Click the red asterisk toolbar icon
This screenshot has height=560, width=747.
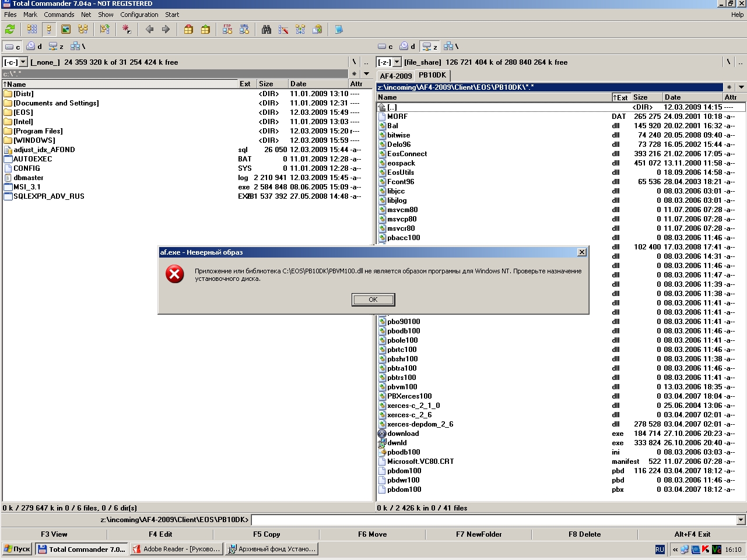pyautogui.click(x=127, y=29)
